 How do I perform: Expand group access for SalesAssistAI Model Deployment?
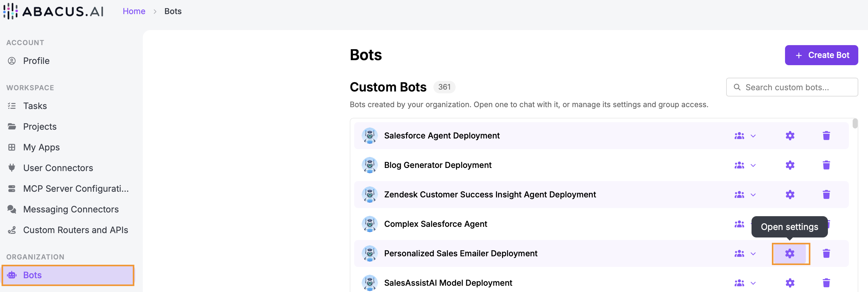[x=745, y=283]
